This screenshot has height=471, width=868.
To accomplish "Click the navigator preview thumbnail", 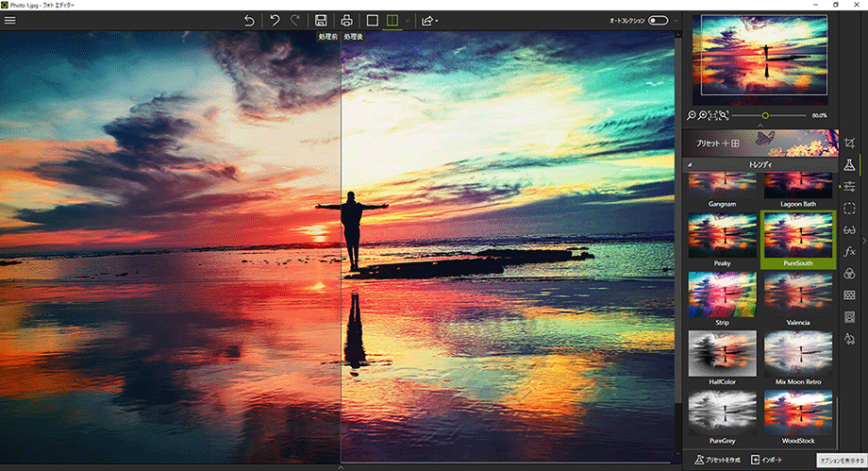I will tap(760, 59).
